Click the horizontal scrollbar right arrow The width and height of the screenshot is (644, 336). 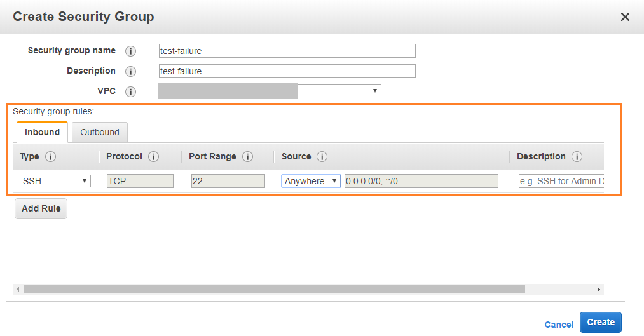pos(598,289)
